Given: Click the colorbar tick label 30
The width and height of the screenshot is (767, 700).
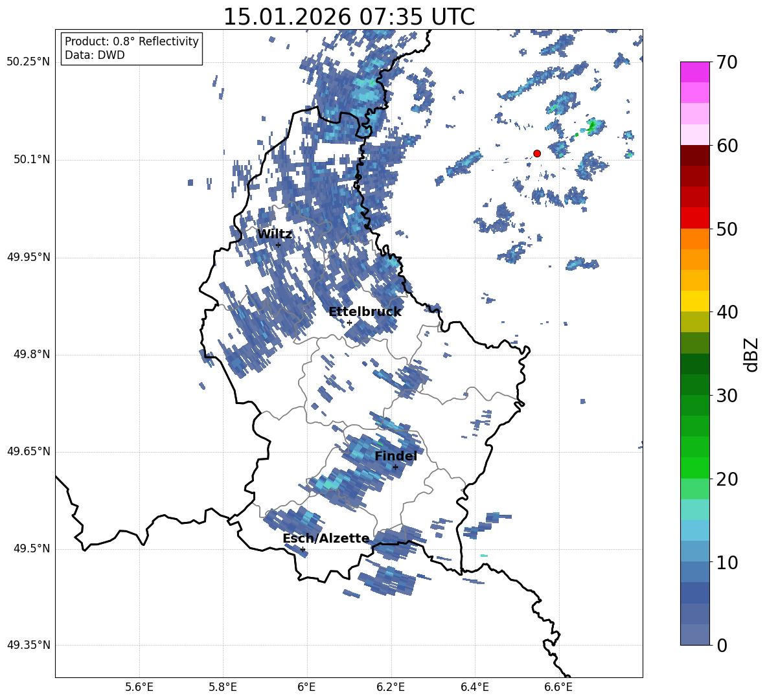Looking at the screenshot, I should coord(727,396).
